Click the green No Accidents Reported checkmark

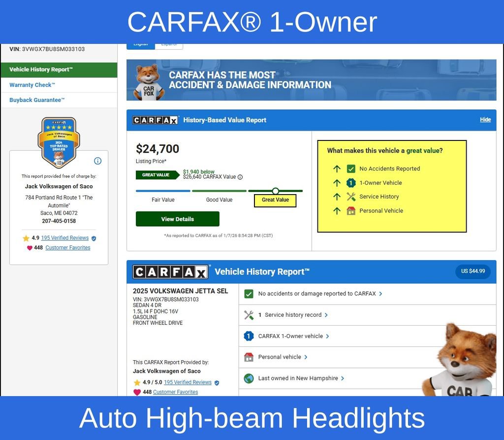(351, 169)
